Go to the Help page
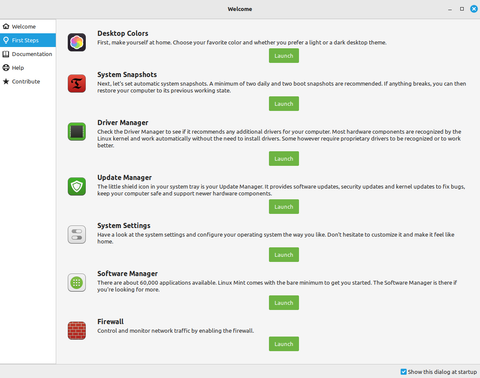The image size is (480, 378). [28, 68]
